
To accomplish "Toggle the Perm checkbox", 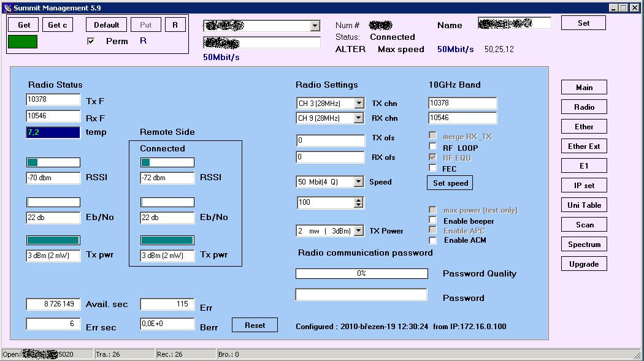I will (91, 41).
